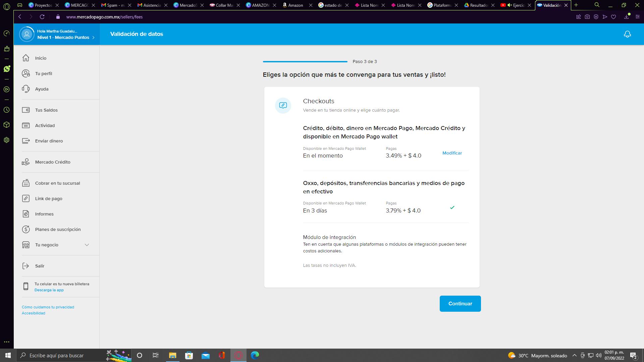Select the Oxxo deposits checkmark option
Screen dimensions: 644x362
[452, 207]
